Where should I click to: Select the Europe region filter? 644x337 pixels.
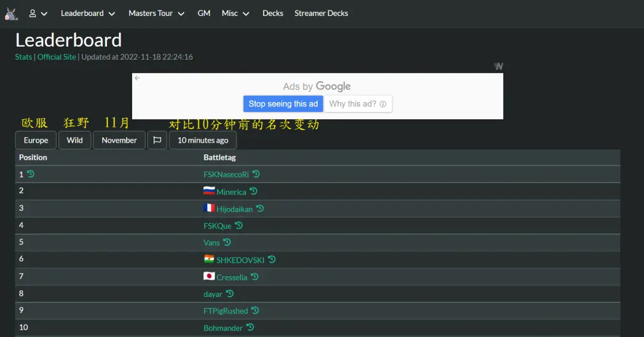[36, 140]
